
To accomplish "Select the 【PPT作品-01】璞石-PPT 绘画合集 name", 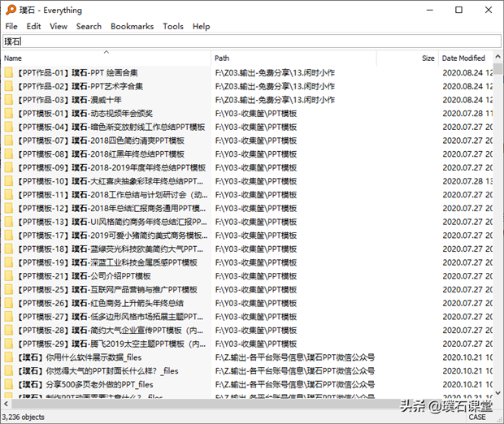I will pyautogui.click(x=77, y=72).
